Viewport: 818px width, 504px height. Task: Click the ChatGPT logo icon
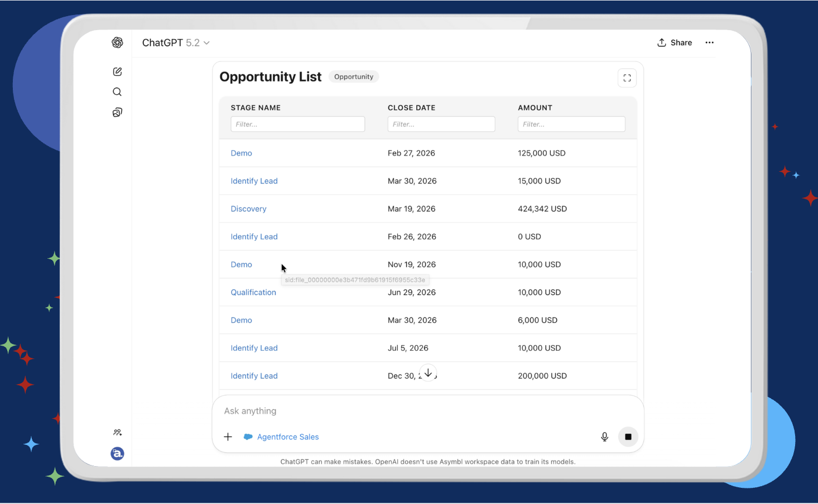click(x=117, y=42)
